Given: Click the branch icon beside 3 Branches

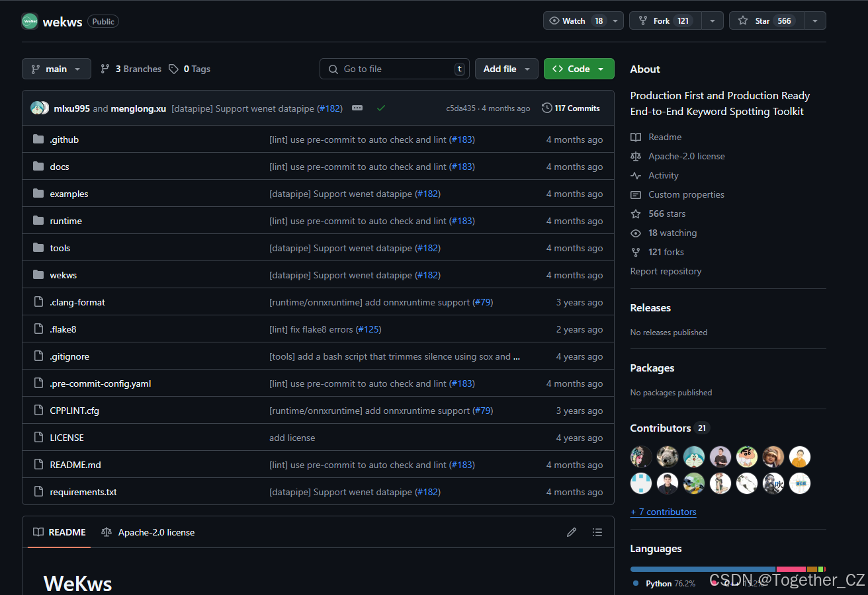Looking at the screenshot, I should 106,69.
